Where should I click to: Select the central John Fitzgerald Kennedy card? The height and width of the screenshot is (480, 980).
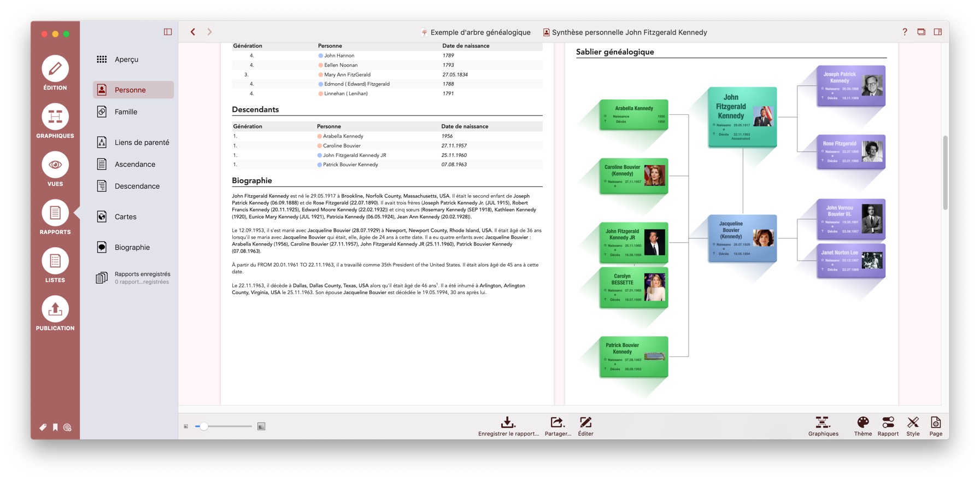click(742, 116)
